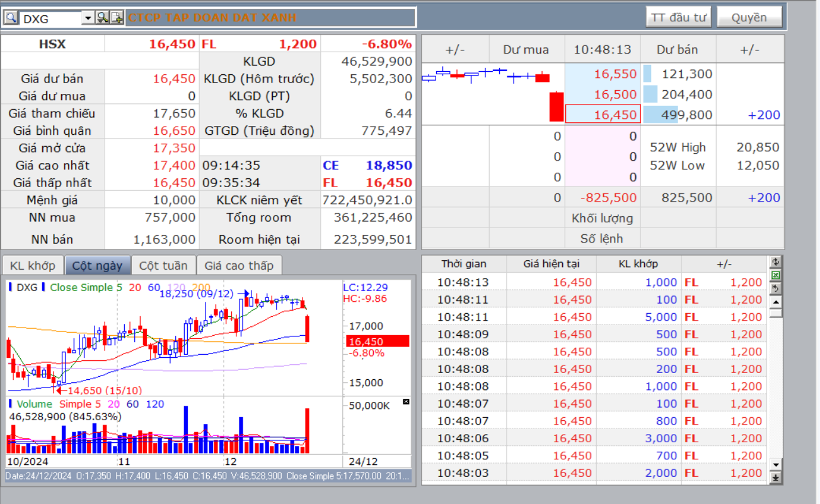Select the 10:48:09 trade row time
The image size is (820, 504).
point(463,335)
